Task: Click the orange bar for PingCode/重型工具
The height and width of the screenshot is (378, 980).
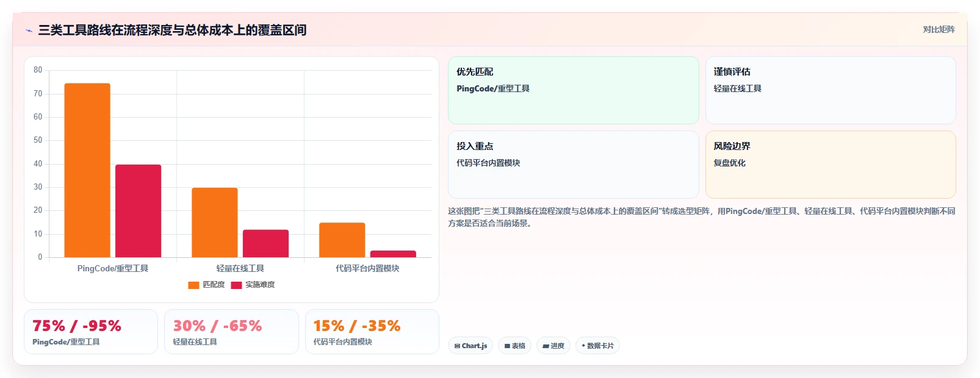Action: [87, 170]
